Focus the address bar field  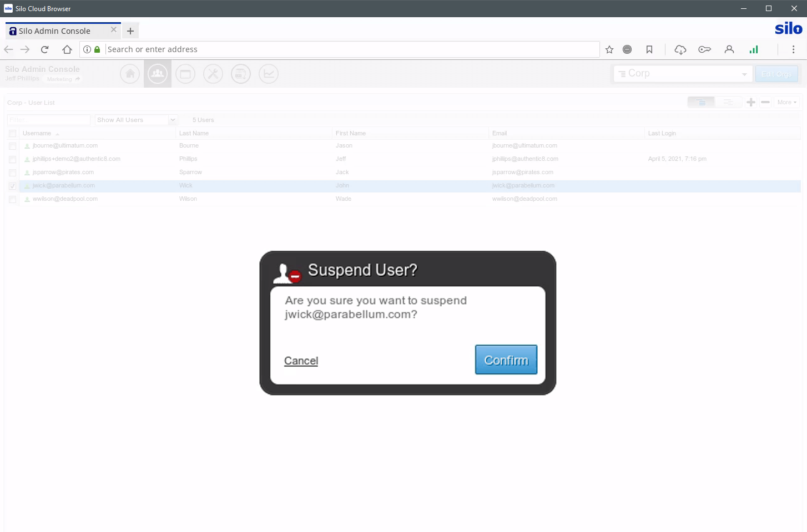point(352,49)
